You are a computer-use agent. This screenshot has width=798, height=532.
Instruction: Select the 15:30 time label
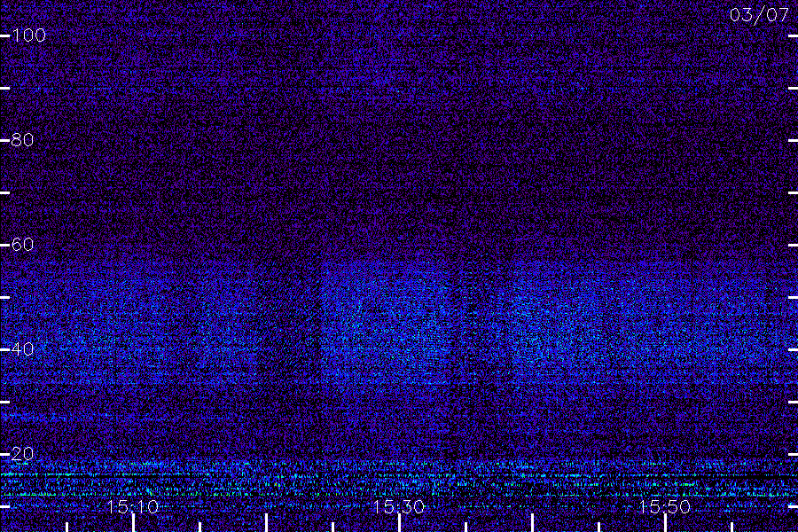(x=398, y=507)
